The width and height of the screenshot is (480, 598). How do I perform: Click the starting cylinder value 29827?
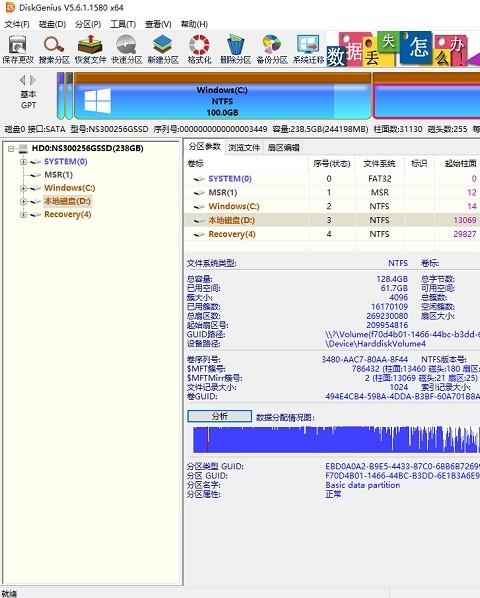click(465, 234)
